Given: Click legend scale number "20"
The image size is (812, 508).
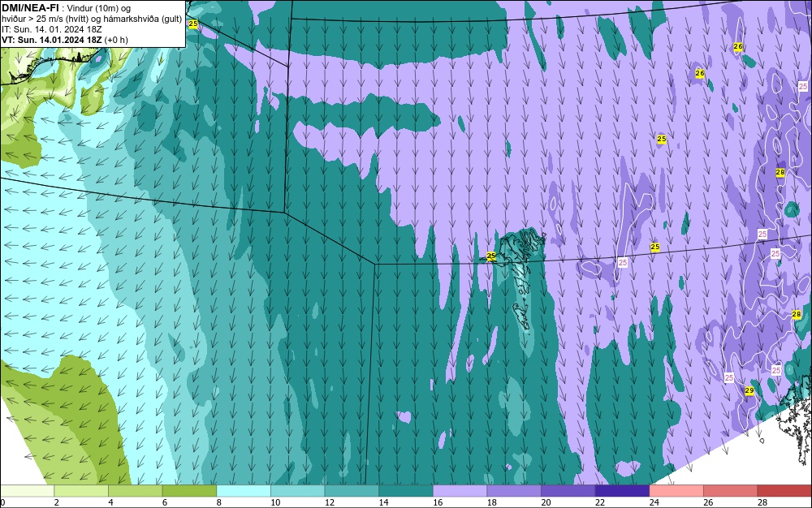Looking at the screenshot, I should [546, 502].
